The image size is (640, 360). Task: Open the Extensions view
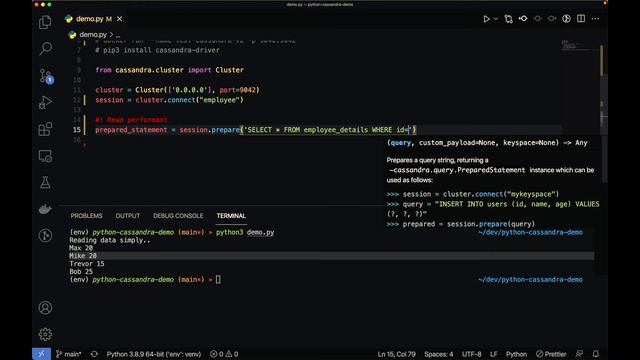(45, 129)
